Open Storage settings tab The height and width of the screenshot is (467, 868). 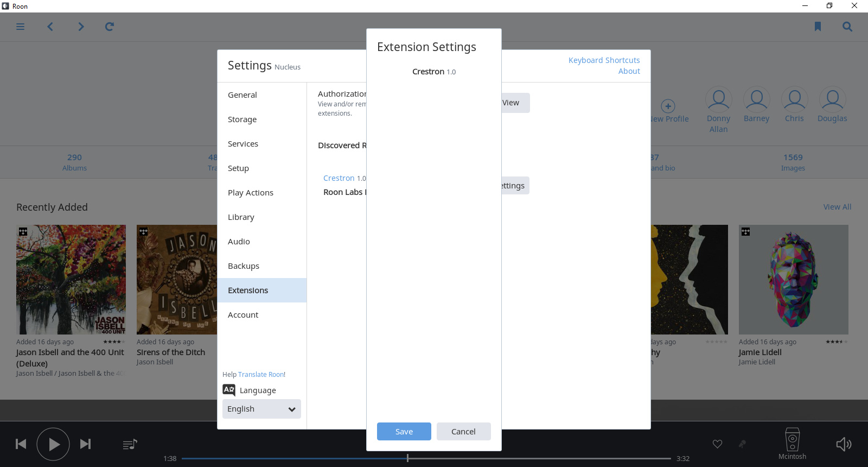tap(262, 119)
